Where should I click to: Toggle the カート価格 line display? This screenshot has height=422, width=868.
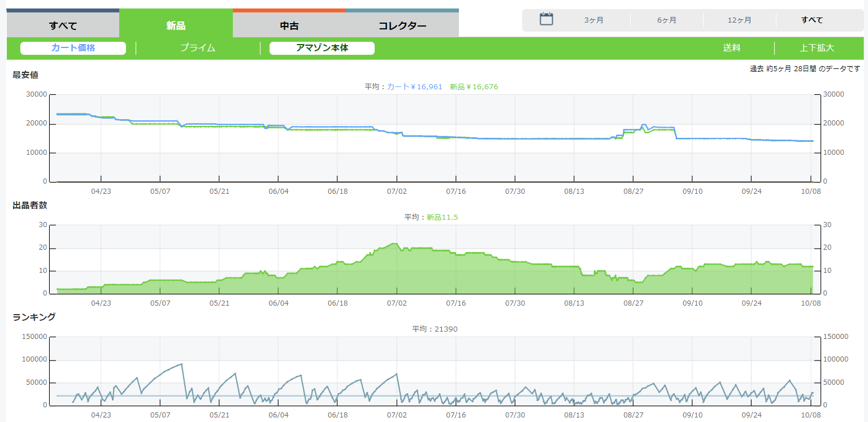[x=73, y=48]
